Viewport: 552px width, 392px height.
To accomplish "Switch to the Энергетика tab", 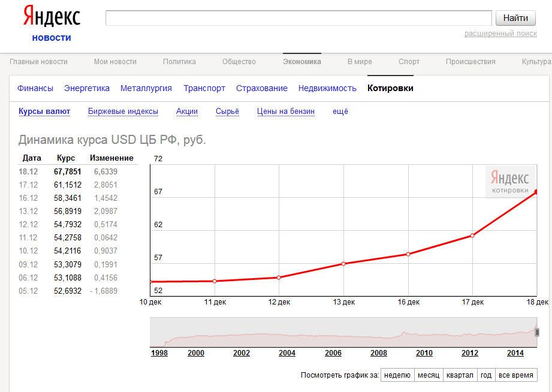I will (x=86, y=88).
